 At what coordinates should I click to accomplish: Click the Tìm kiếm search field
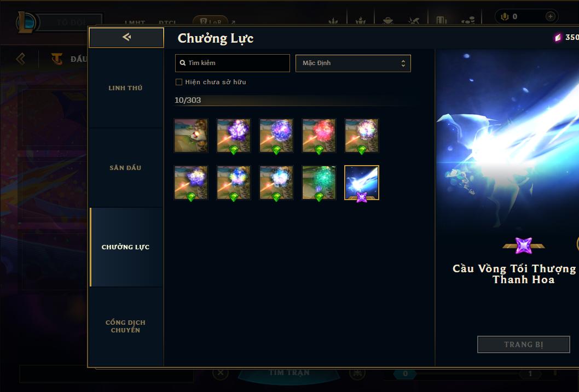232,63
